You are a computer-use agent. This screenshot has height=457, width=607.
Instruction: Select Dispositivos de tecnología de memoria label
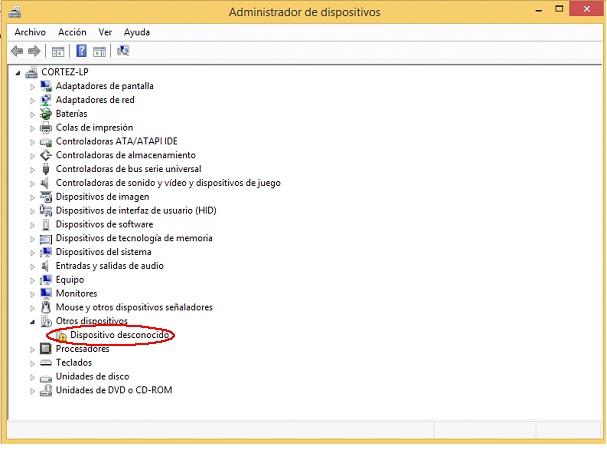point(134,238)
